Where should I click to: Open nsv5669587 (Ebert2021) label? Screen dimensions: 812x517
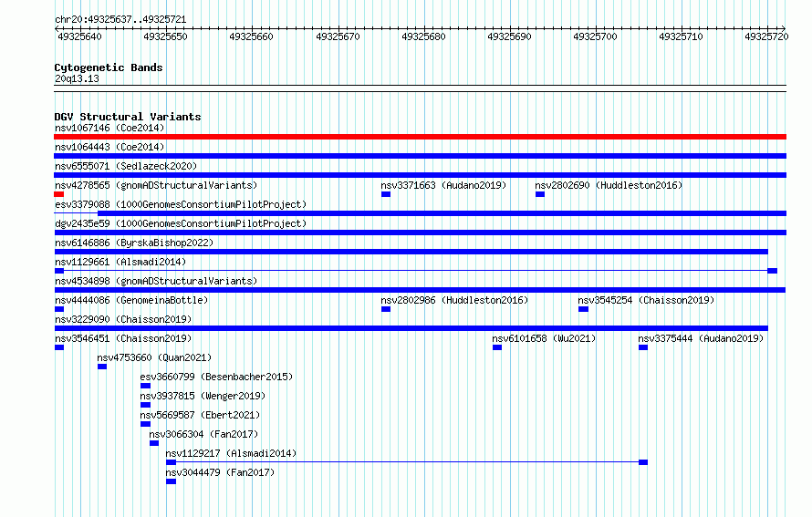(x=200, y=415)
